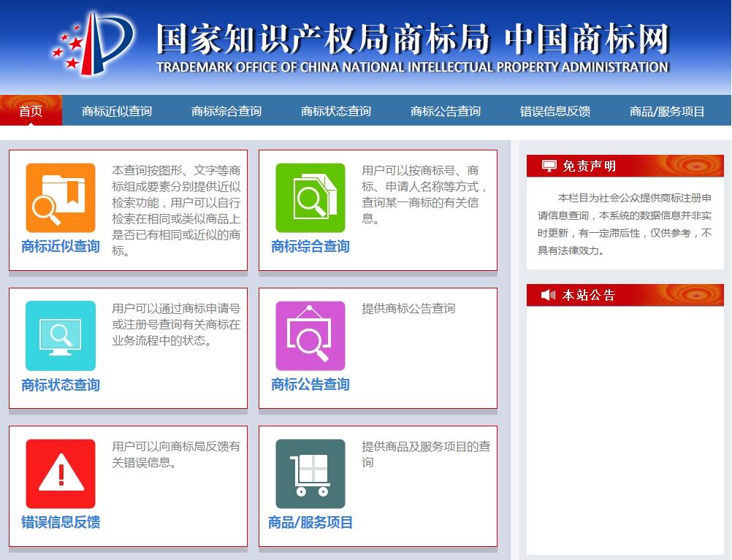Click the purple 商标公告查询 board icon
732x560 pixels.
coord(310,336)
